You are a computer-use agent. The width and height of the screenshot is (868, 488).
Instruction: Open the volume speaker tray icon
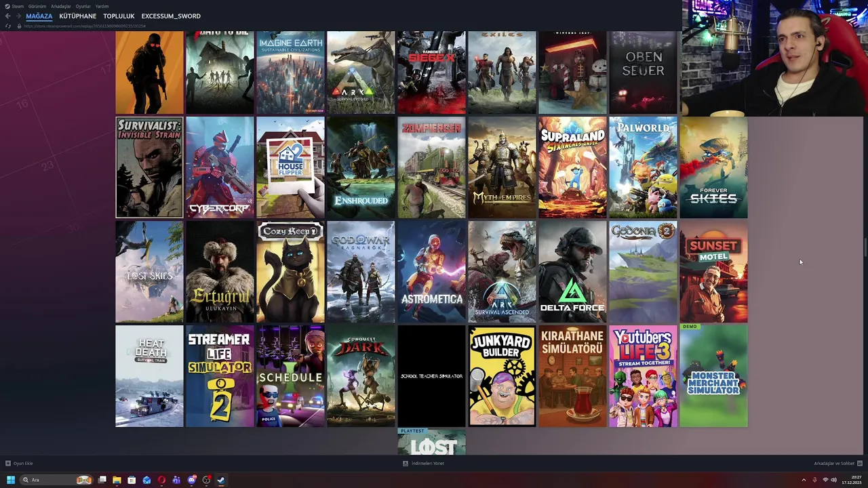pos(833,480)
